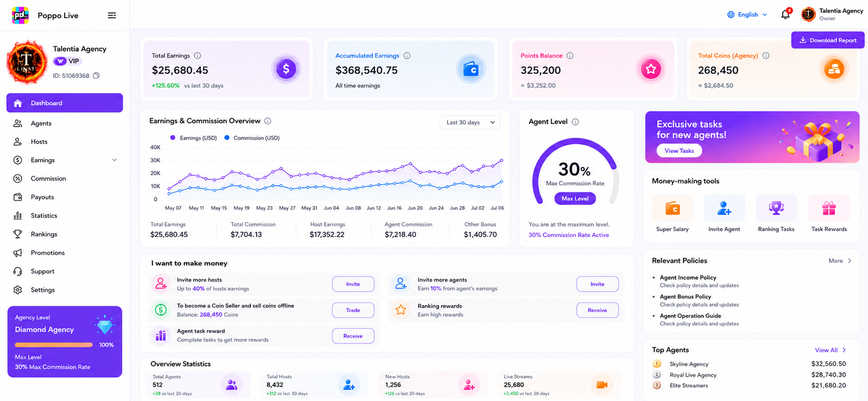Click the Live Streams camera icon

(602, 385)
